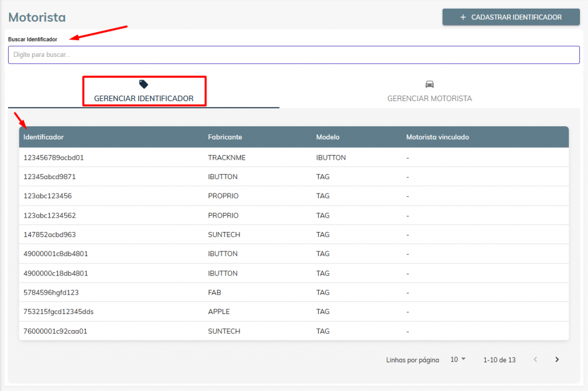Image resolution: width=588 pixels, height=391 pixels.
Task: Click the Identificador column header
Action: pos(44,137)
